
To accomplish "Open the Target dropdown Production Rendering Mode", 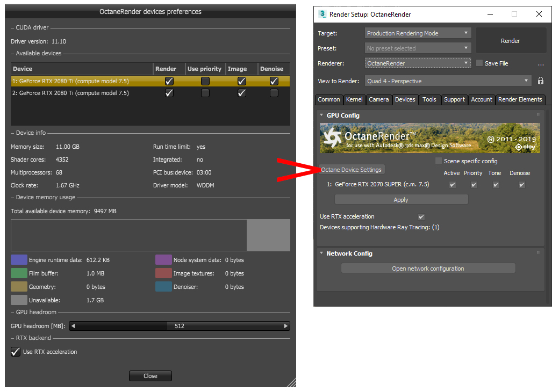I will coord(418,33).
